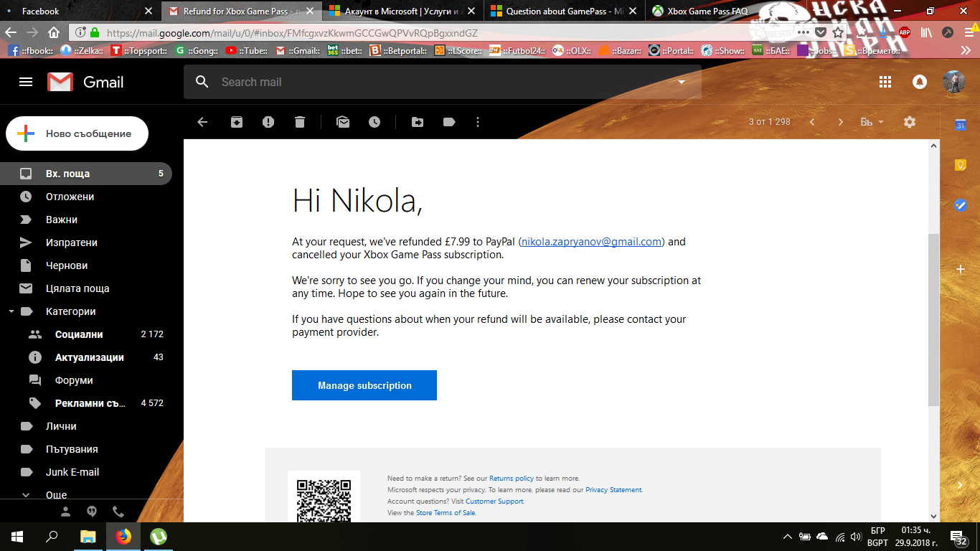The height and width of the screenshot is (551, 980).
Task: Open Google Keep side panel
Action: (960, 165)
